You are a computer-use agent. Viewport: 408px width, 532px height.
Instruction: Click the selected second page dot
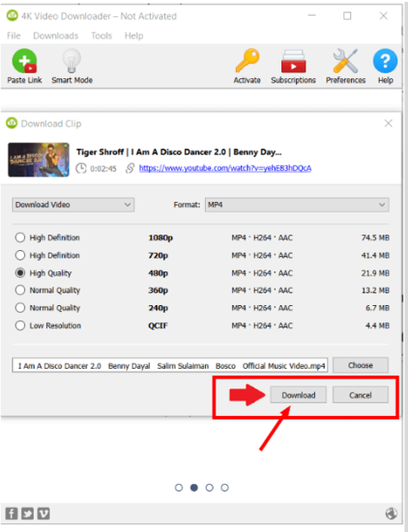[194, 488]
